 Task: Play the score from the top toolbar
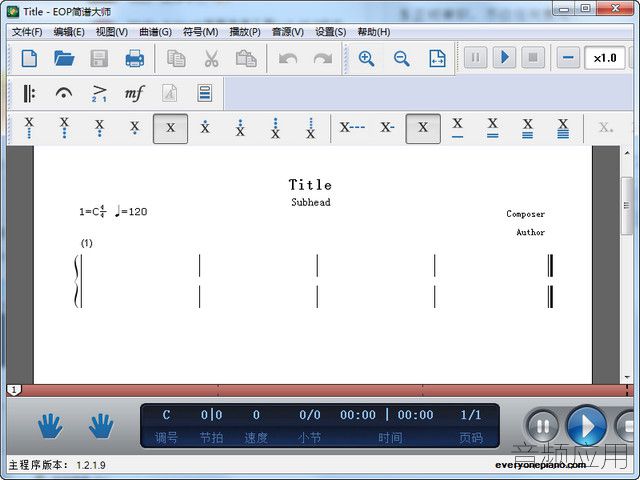point(504,57)
